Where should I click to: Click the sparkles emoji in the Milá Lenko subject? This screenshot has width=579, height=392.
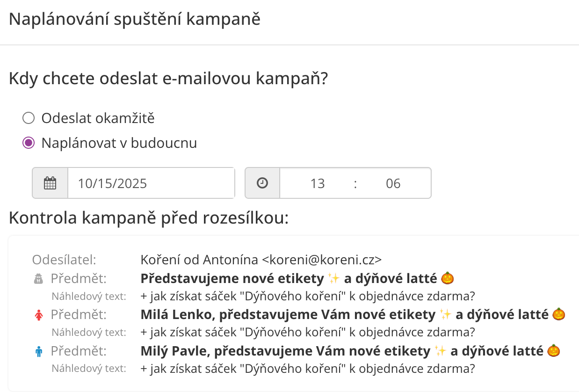coord(446,314)
